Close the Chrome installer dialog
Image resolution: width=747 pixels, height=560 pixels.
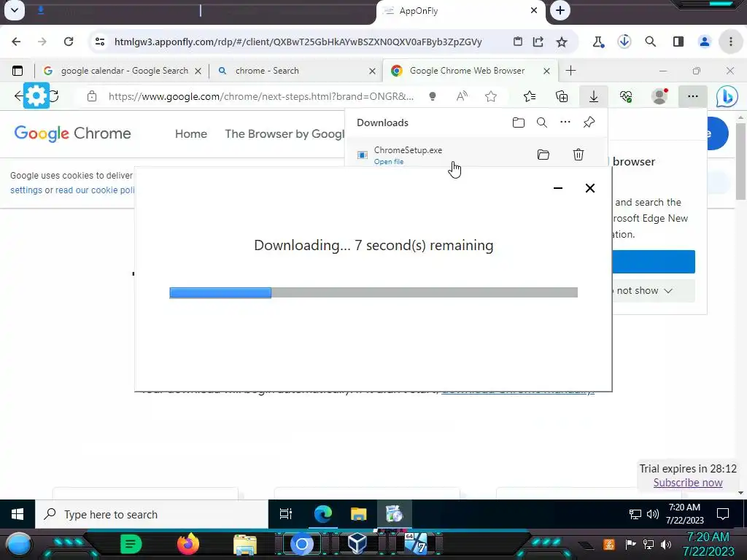coord(589,188)
